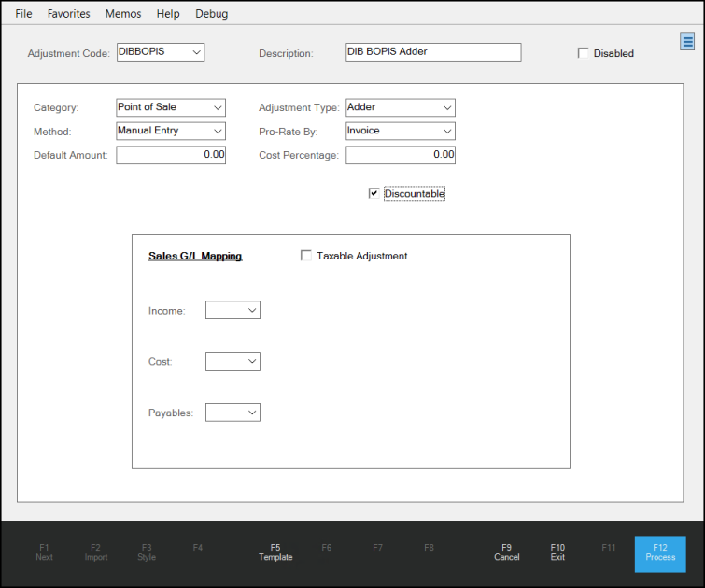Uncheck the Discountable checkbox
705x588 pixels.
coord(374,193)
